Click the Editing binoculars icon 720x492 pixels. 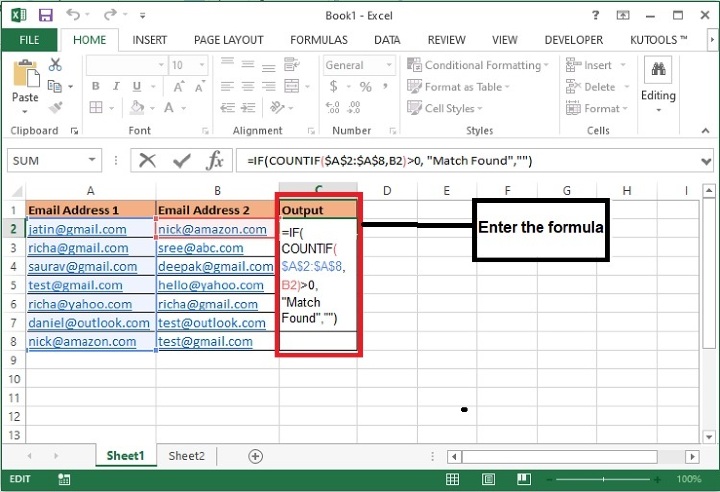pos(658,72)
